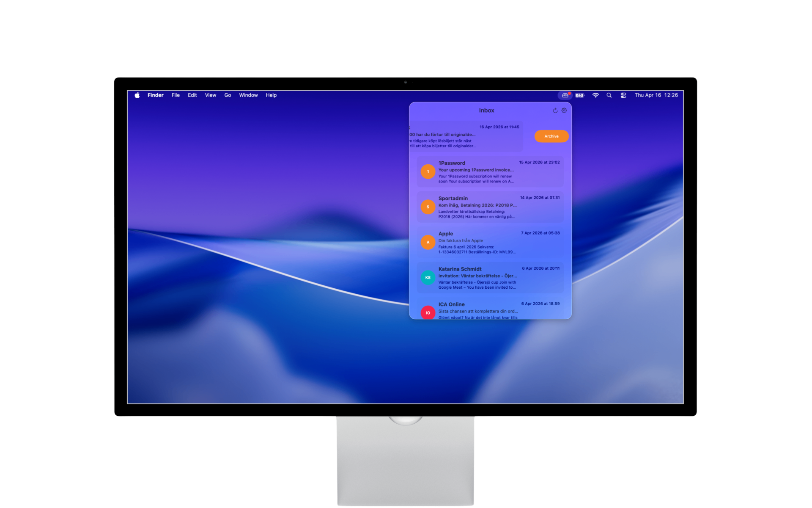Viewport: 812px width, 508px height.
Task: Click the mail inbox menu bar icon
Action: click(x=565, y=95)
